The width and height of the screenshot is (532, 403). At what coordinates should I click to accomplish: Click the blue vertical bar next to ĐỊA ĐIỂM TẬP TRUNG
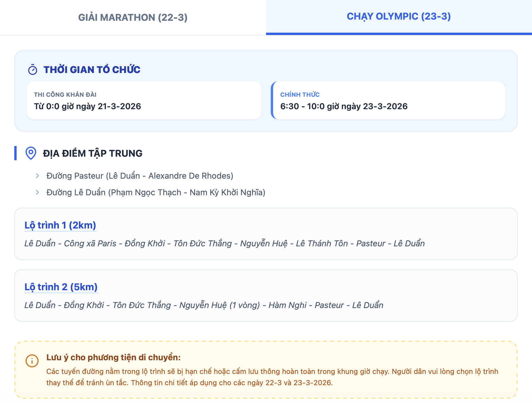(x=16, y=153)
